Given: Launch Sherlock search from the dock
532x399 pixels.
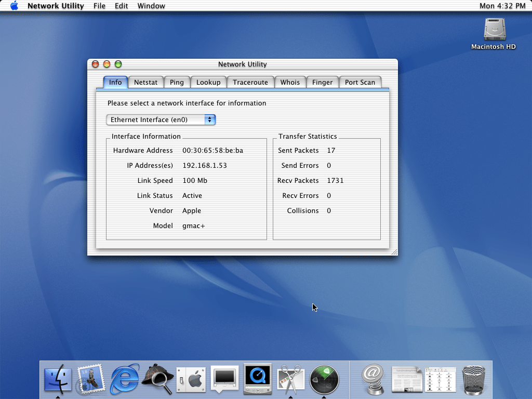Looking at the screenshot, I should coord(158,379).
